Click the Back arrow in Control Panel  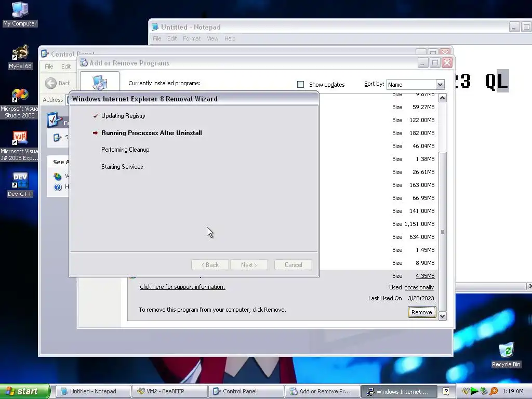[x=51, y=83]
